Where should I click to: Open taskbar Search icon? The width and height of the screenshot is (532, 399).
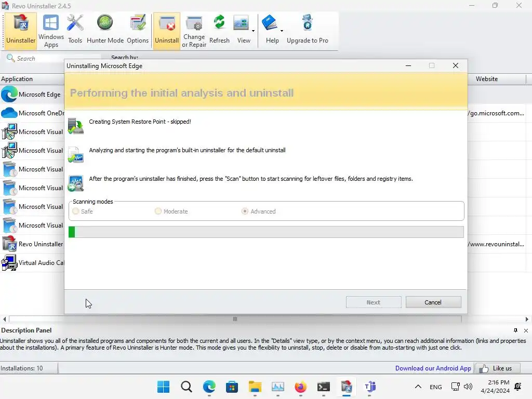pos(187,387)
